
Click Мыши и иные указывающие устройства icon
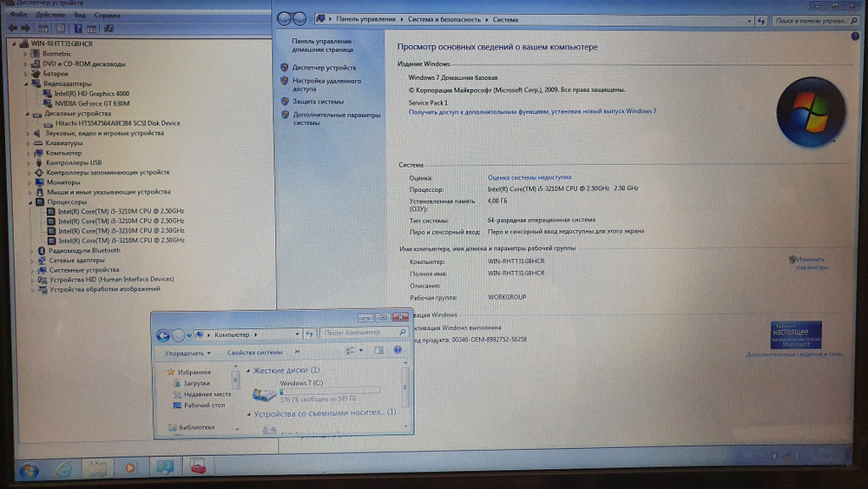tap(40, 192)
